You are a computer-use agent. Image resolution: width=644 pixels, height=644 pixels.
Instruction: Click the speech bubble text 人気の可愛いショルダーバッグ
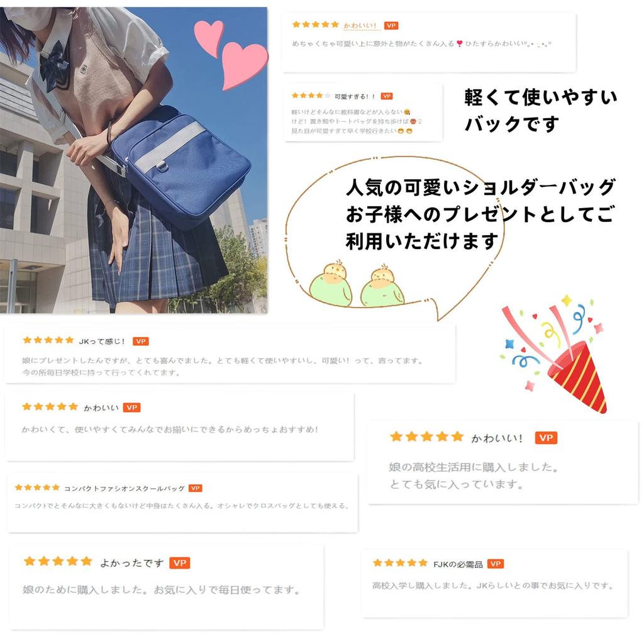coord(480,187)
